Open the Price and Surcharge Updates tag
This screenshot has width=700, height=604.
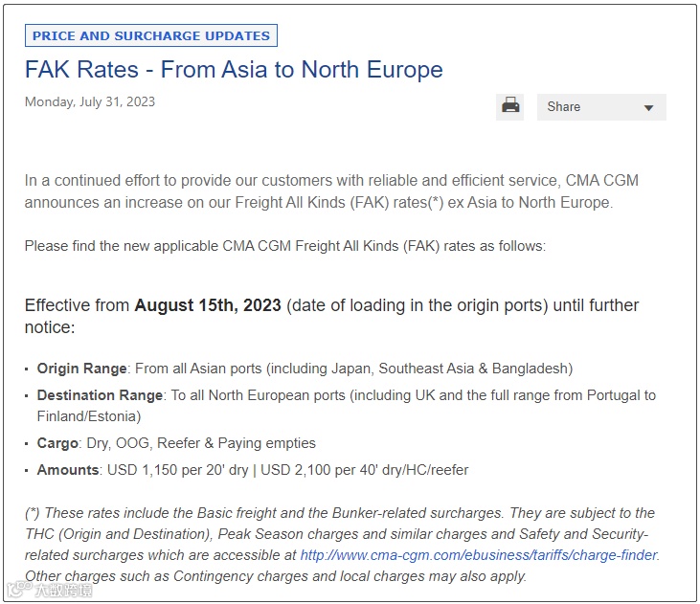tap(151, 35)
